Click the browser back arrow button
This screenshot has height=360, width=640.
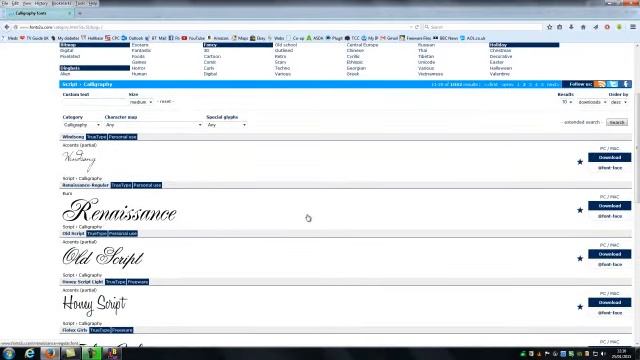pyautogui.click(x=7, y=27)
